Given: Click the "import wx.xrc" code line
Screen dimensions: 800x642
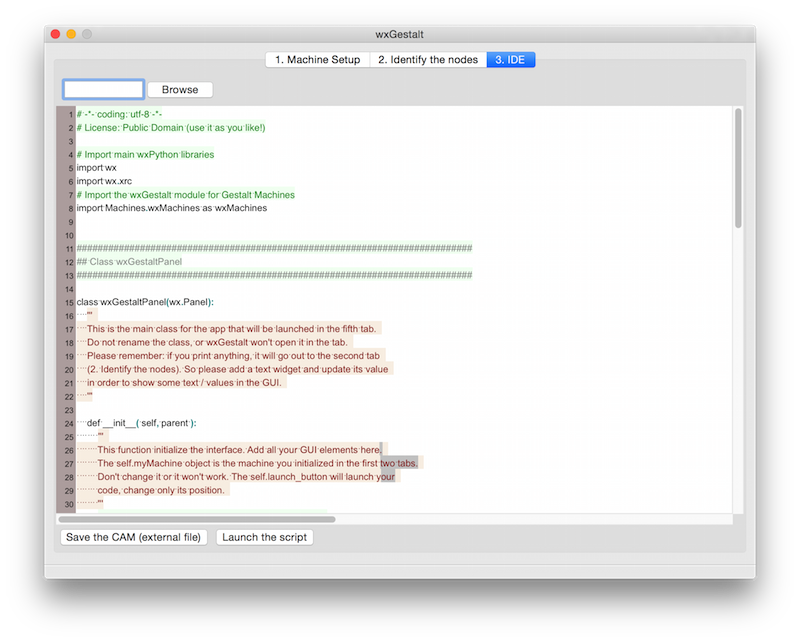Looking at the screenshot, I should pyautogui.click(x=105, y=181).
